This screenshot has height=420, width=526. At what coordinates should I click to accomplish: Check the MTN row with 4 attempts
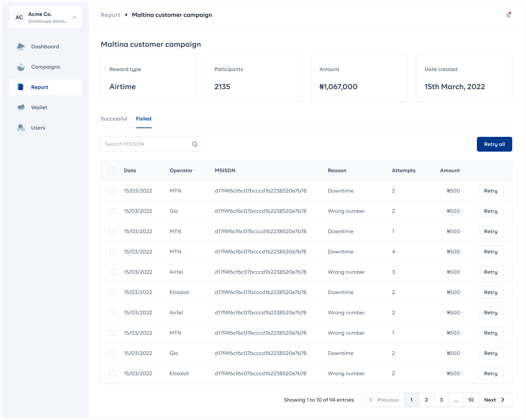pyautogui.click(x=112, y=251)
